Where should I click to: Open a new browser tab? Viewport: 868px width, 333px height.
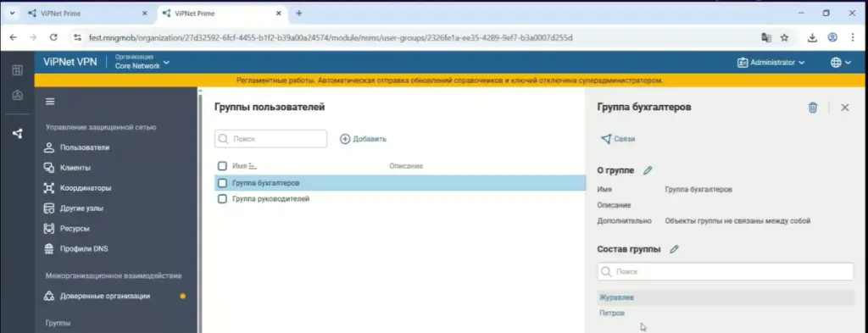click(299, 14)
